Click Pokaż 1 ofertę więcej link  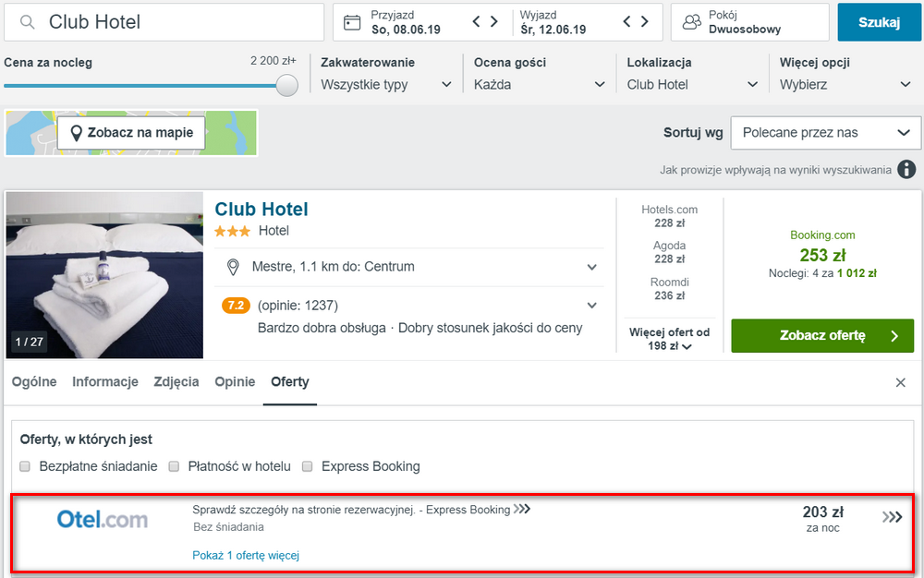click(246, 555)
